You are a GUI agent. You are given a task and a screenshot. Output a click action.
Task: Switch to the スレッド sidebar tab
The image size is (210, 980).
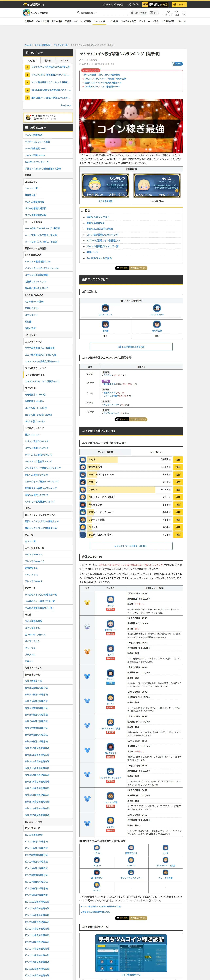(64, 60)
